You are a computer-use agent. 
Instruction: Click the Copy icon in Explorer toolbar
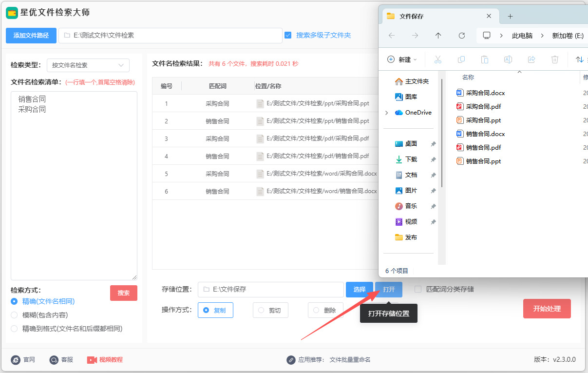[461, 59]
